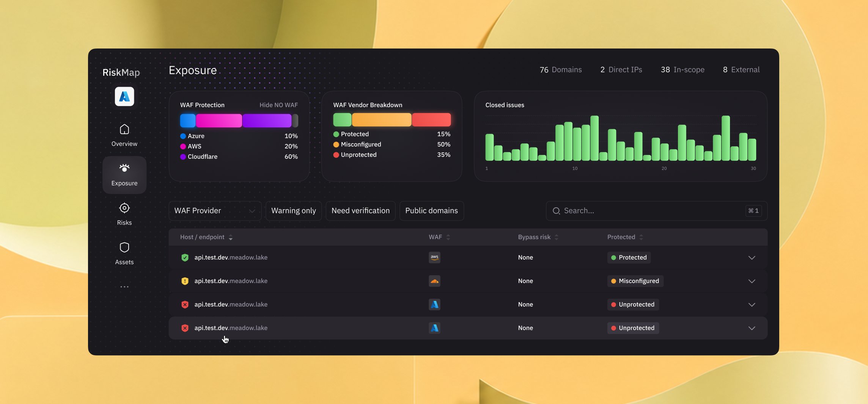Click the Search input field
The image size is (868, 404).
[x=656, y=211]
